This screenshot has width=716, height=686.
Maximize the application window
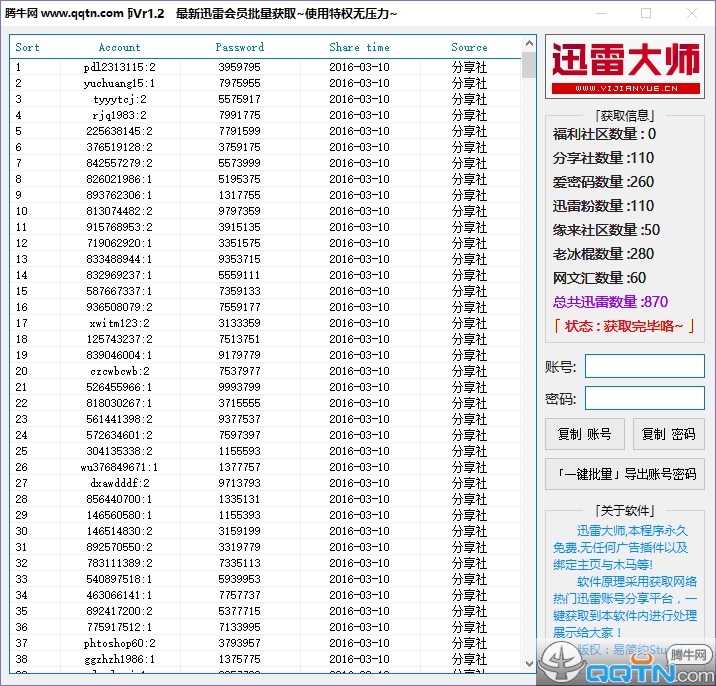point(646,13)
